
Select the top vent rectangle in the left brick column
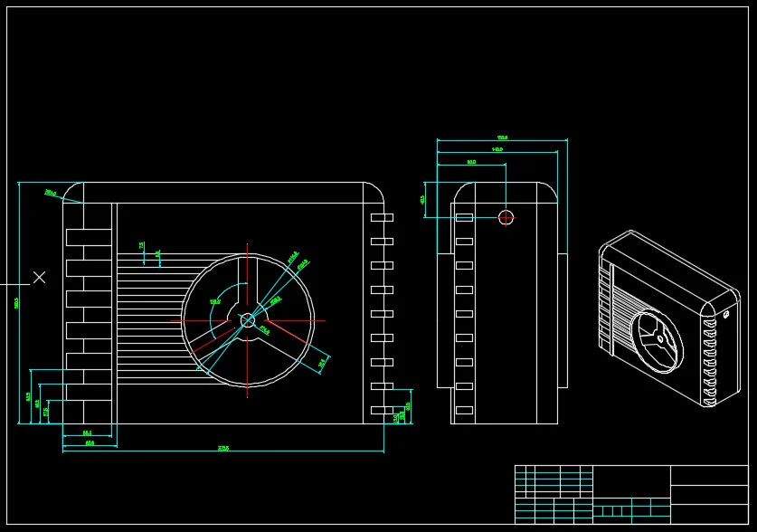(89, 238)
